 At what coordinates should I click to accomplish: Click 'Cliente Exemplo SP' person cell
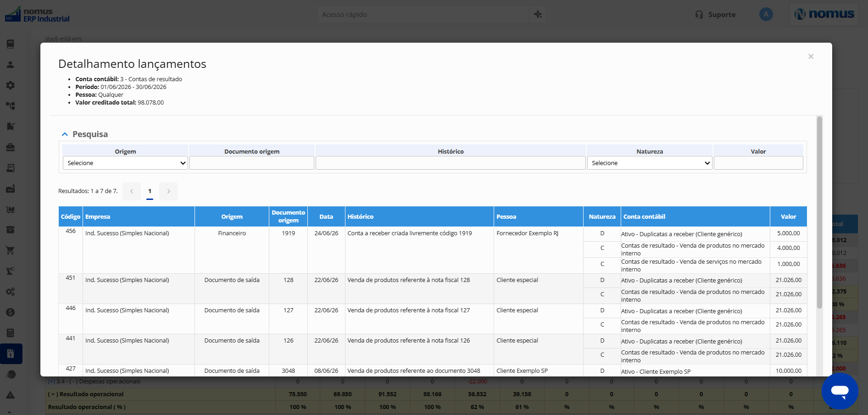point(522,371)
